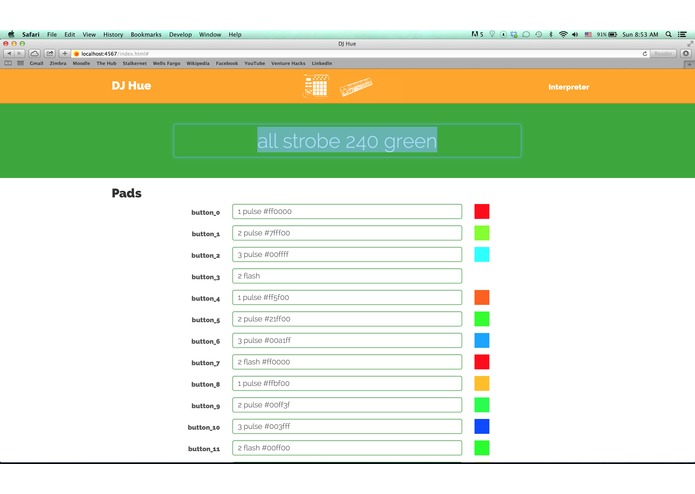Open the Bluetooth menu bar icon

coord(551,34)
